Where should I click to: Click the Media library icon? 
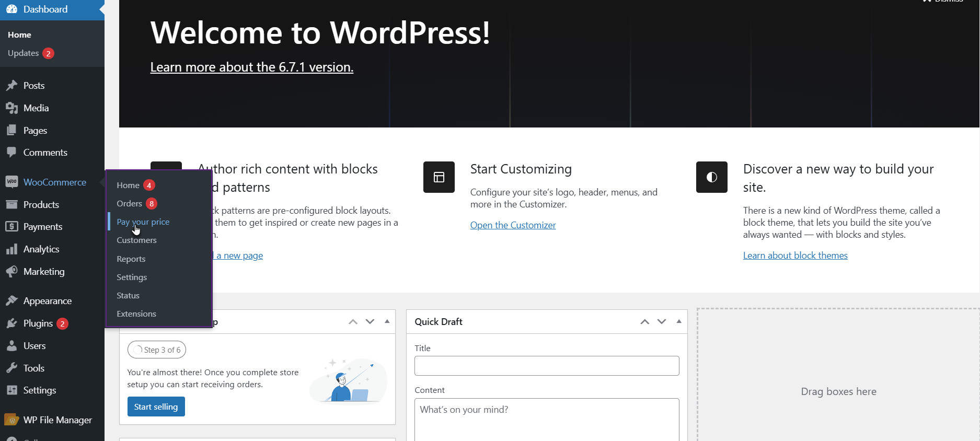11,108
